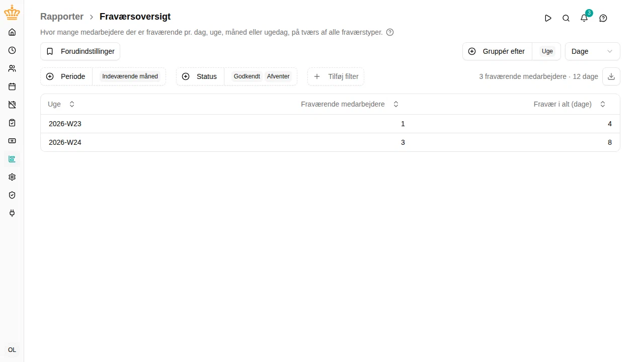
Task: Click the Tilføj filter button
Action: [x=336, y=76]
